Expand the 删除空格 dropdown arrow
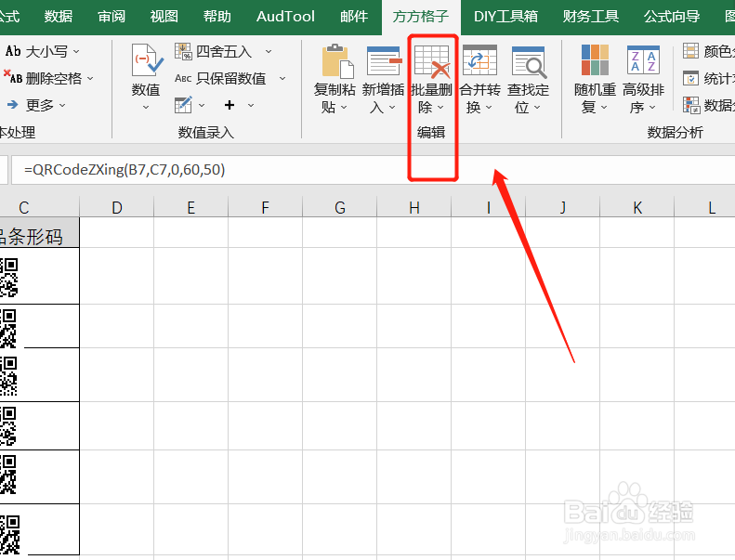735x560 pixels. coord(90,78)
